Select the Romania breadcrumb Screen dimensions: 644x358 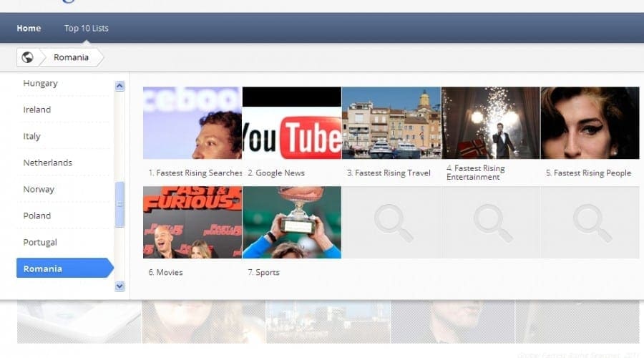pos(71,57)
